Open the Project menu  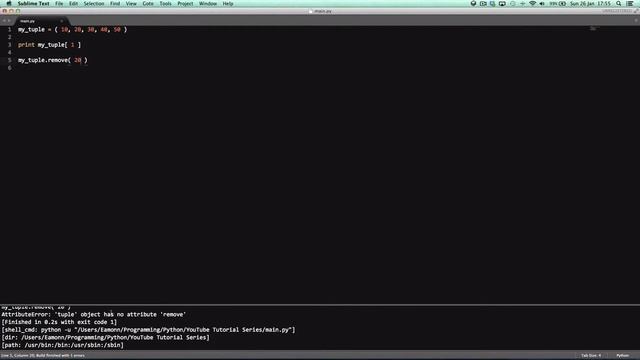(185, 4)
